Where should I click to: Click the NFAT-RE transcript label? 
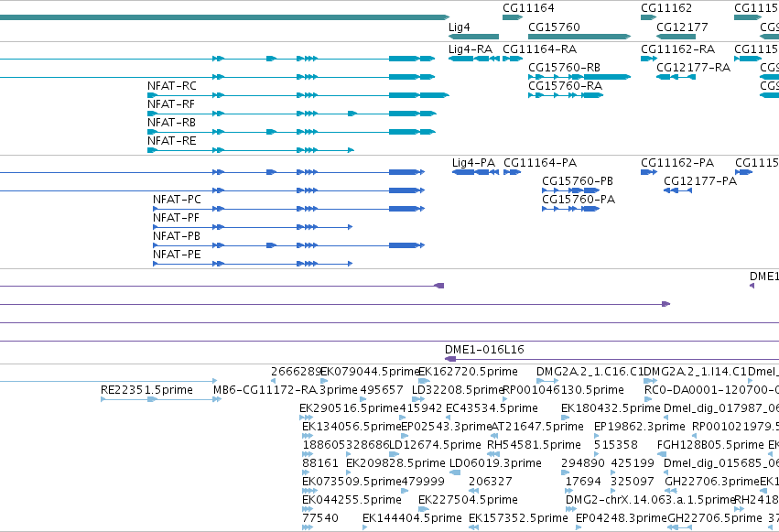point(172,141)
